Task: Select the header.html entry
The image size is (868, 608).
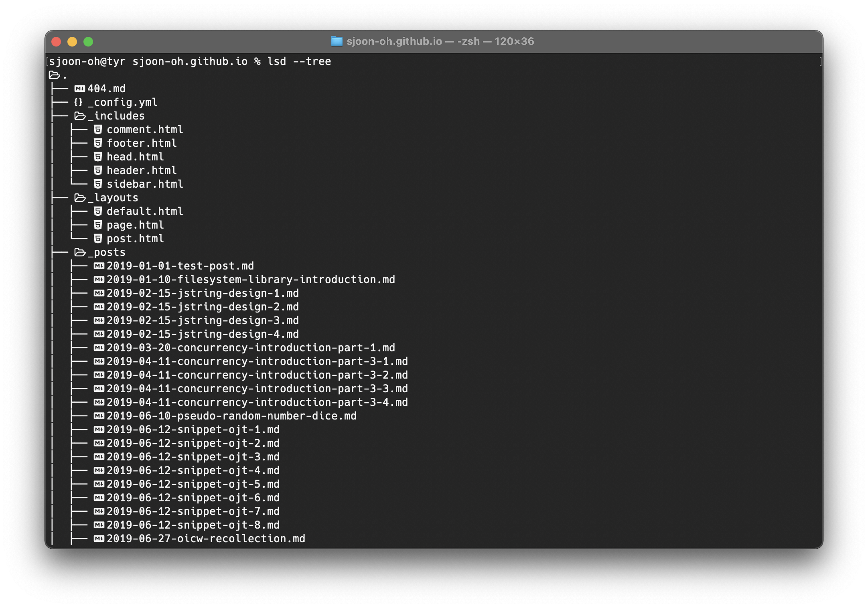Action: point(142,170)
